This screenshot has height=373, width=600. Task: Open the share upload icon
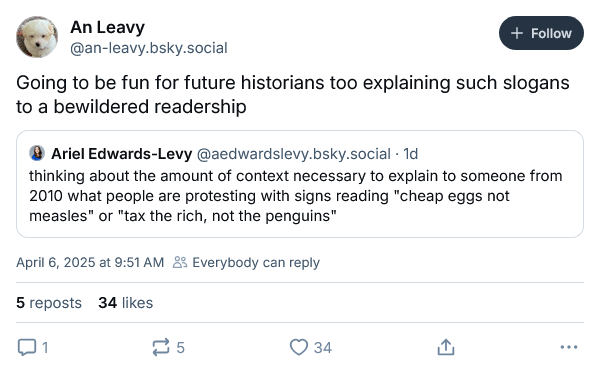(x=446, y=347)
